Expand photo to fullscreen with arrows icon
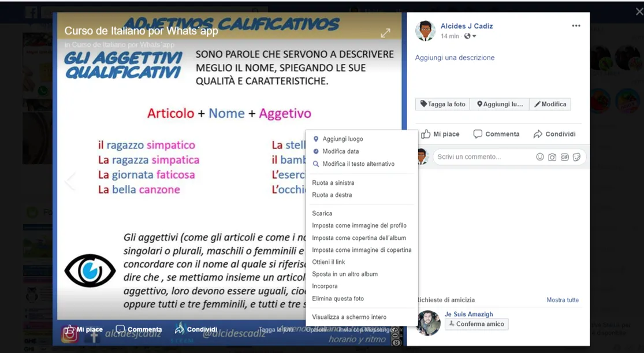The width and height of the screenshot is (644, 353). (x=385, y=34)
